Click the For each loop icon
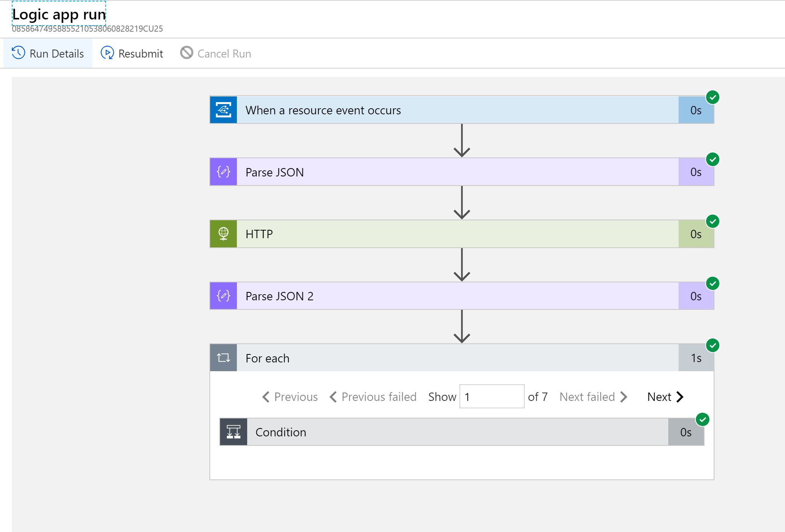The width and height of the screenshot is (785, 532). pyautogui.click(x=225, y=357)
